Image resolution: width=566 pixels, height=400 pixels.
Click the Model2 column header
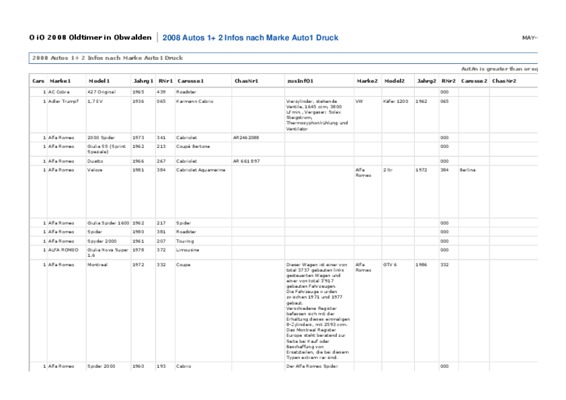(394, 81)
